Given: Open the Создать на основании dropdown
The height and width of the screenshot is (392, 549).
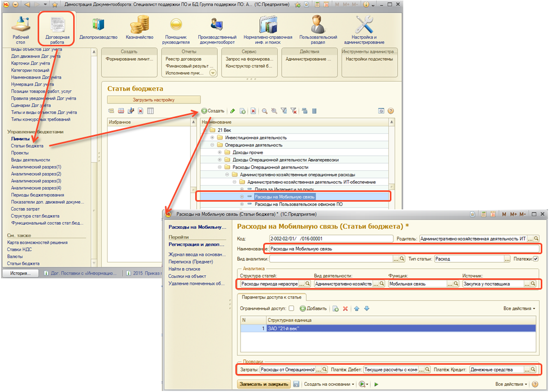Looking at the screenshot, I should pos(329,384).
